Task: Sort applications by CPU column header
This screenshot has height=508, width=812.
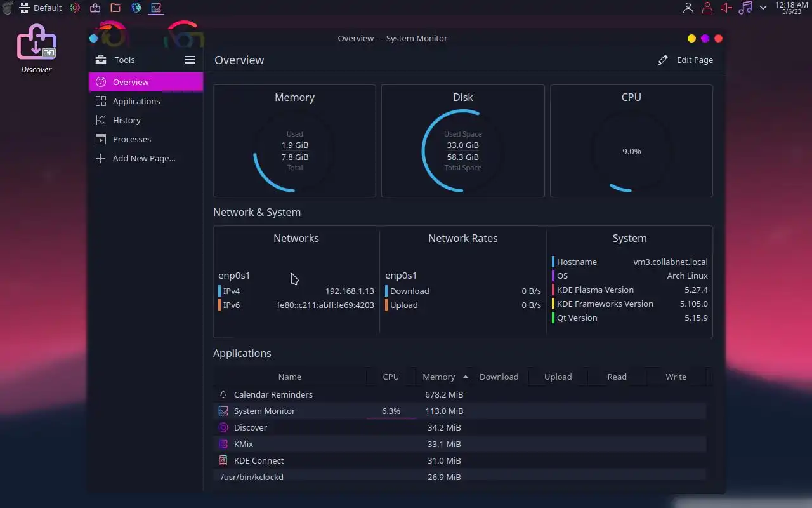Action: pos(391,377)
